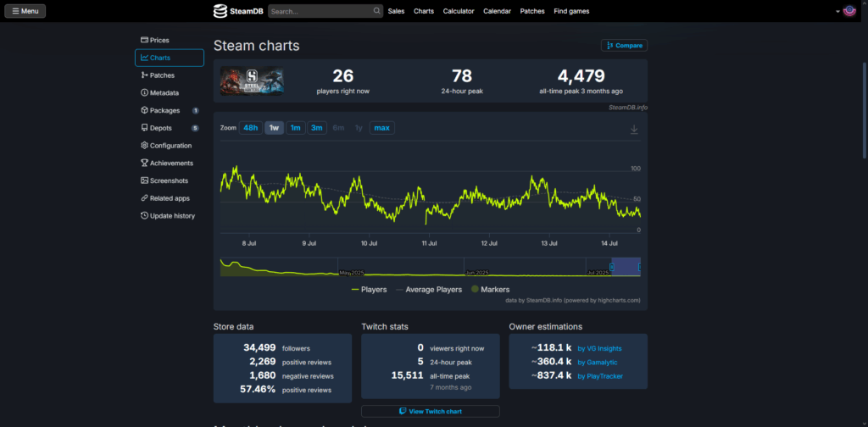
Task: Click the 15,511 Twitch all-time peak
Action: click(x=408, y=375)
